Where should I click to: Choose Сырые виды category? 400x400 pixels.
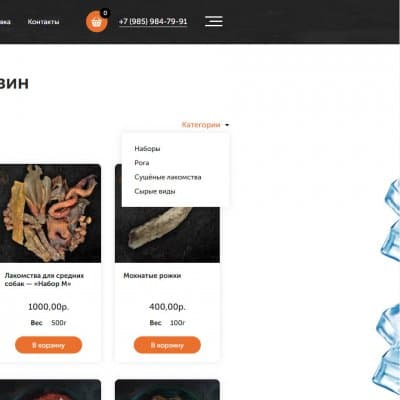point(155,191)
